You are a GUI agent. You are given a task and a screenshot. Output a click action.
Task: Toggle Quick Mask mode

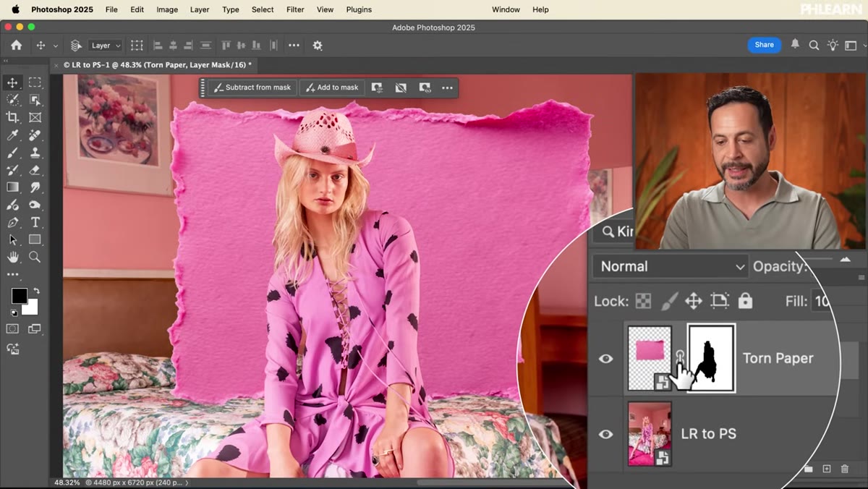pyautogui.click(x=12, y=328)
